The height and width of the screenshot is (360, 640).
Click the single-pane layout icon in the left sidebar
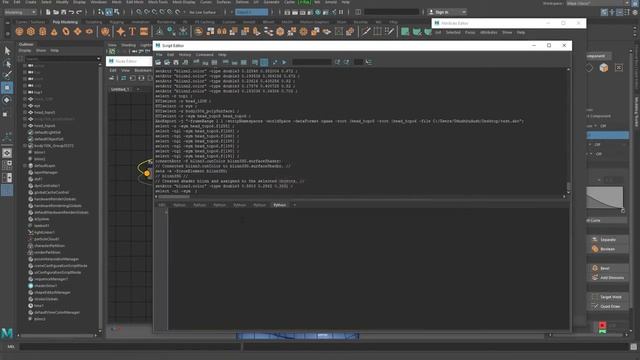(7, 153)
